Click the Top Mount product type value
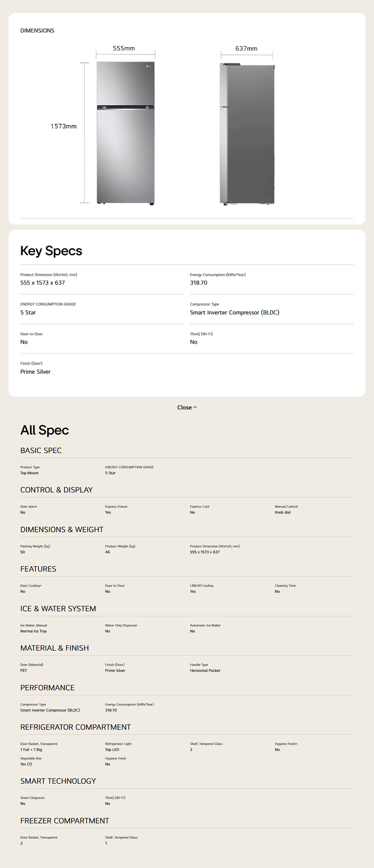This screenshot has height=868, width=374. (x=30, y=473)
